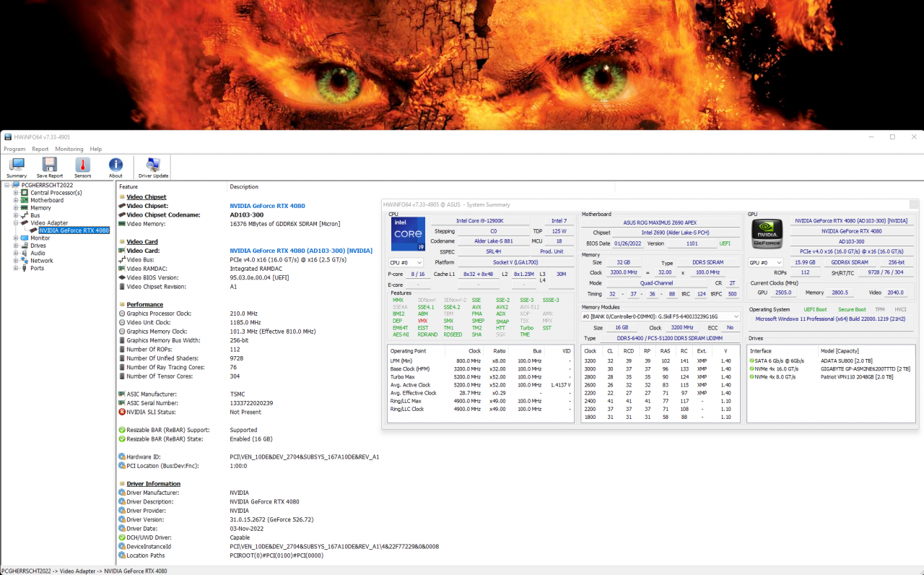Click the Graphics Processor Clock row icon
The image size is (924, 575).
pos(122,314)
